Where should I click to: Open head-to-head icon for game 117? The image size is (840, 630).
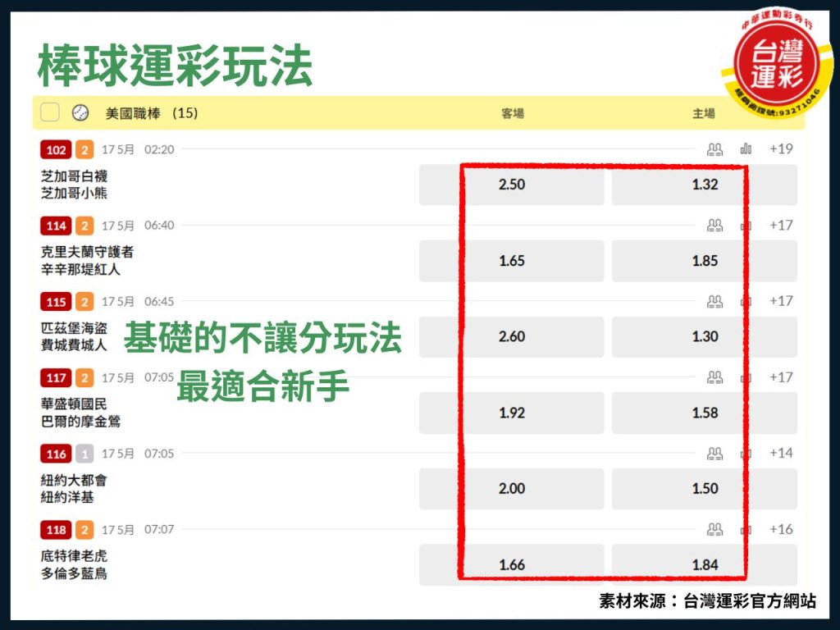(x=714, y=377)
